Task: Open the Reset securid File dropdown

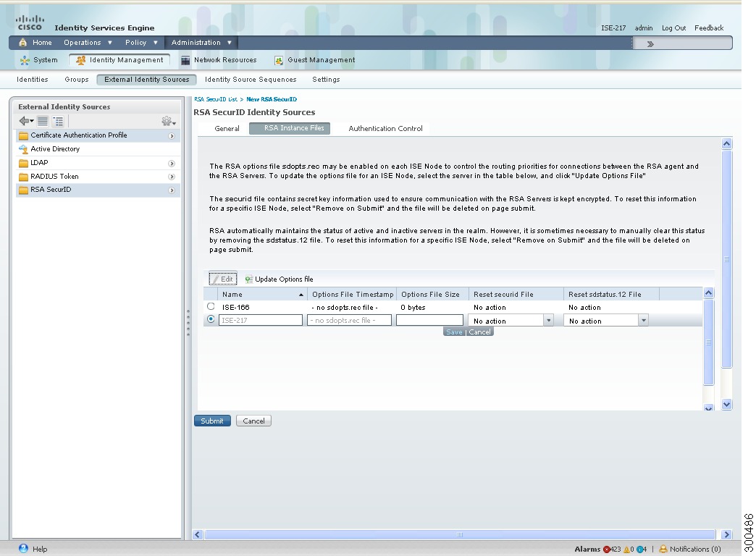Action: coord(549,320)
